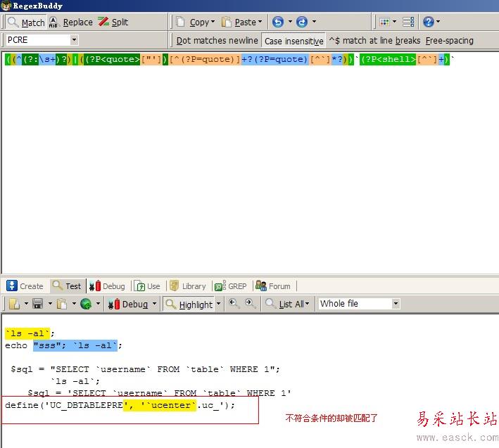This screenshot has height=448, width=499.
Task: Toggle Case insensitive option
Action: click(293, 41)
